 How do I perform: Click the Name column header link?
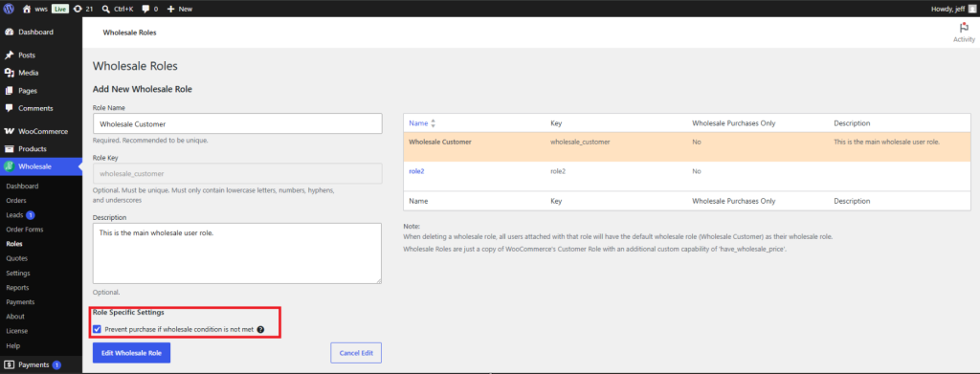(x=418, y=123)
